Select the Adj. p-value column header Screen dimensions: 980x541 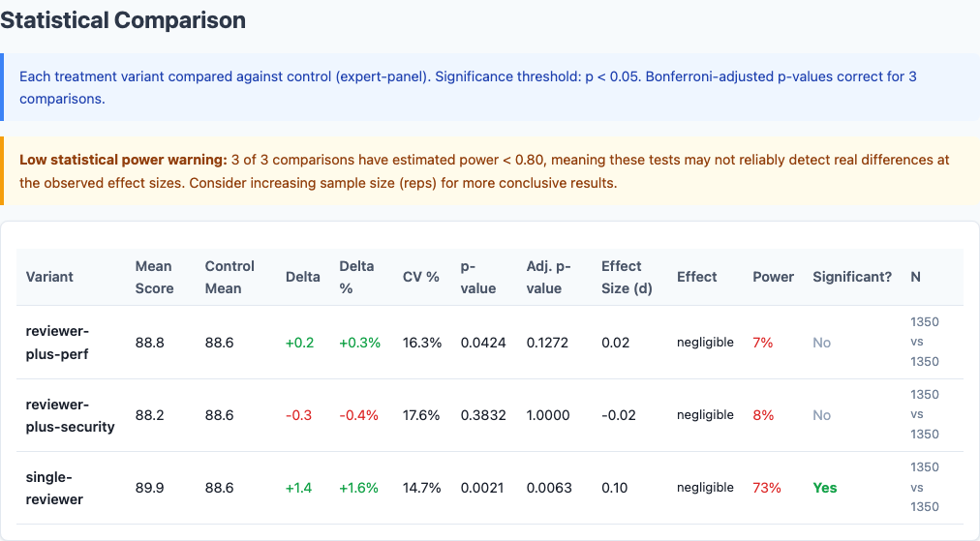(548, 277)
